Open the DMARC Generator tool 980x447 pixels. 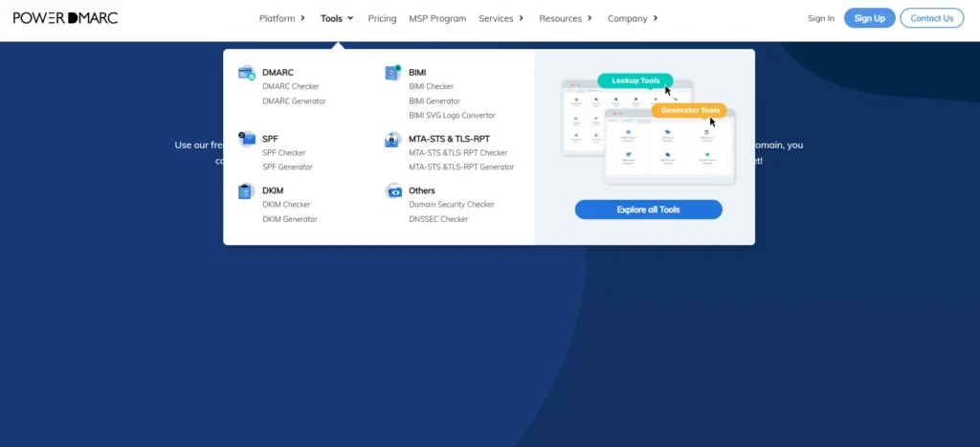pyautogui.click(x=295, y=101)
